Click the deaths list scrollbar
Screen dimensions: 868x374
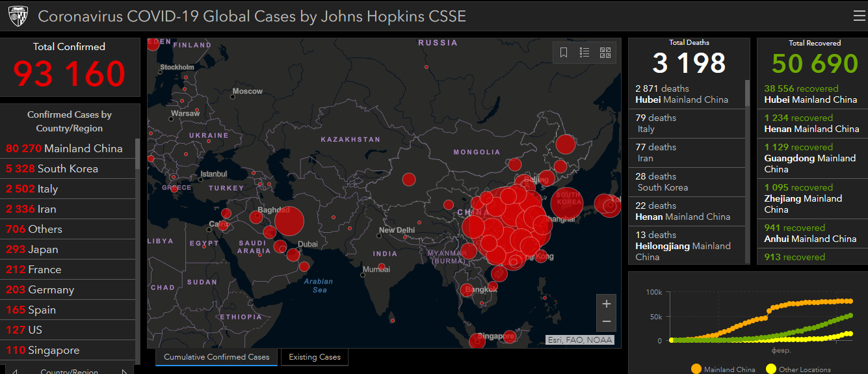click(x=747, y=94)
